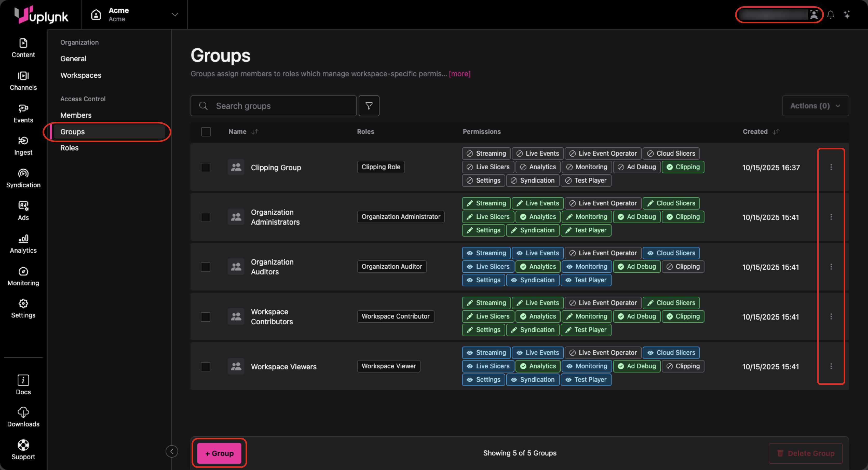The width and height of the screenshot is (868, 470).
Task: Go to Ingest section
Action: pos(23,146)
